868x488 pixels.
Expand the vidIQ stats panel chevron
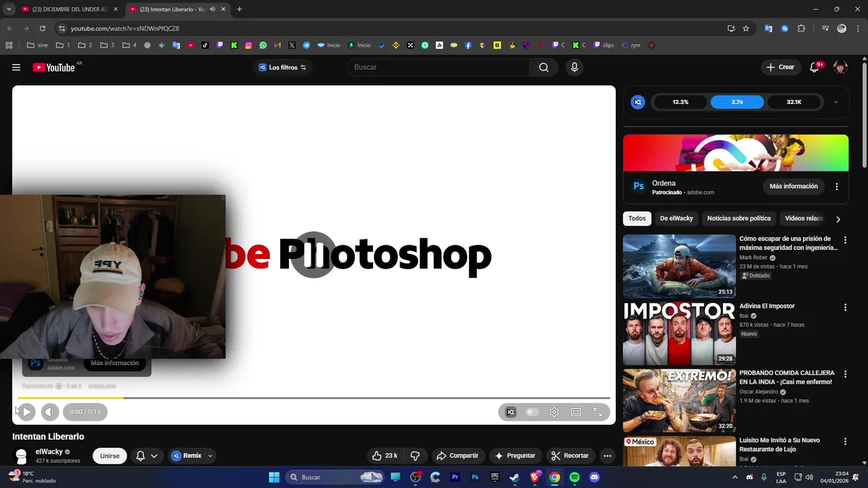pyautogui.click(x=835, y=102)
